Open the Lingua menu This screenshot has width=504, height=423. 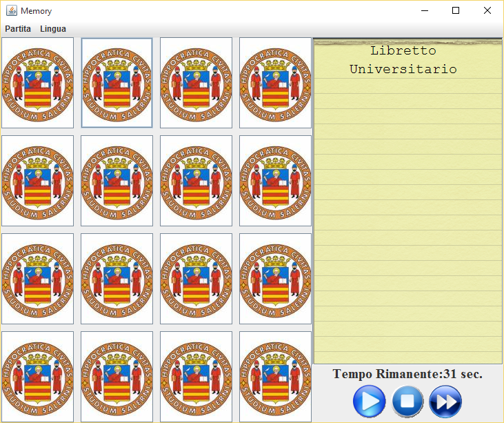click(53, 28)
